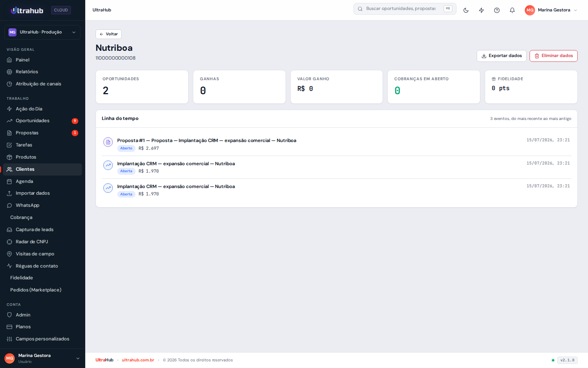Open ultrahub.com.br footer link
Screen dimensions: 588x368
(138, 360)
